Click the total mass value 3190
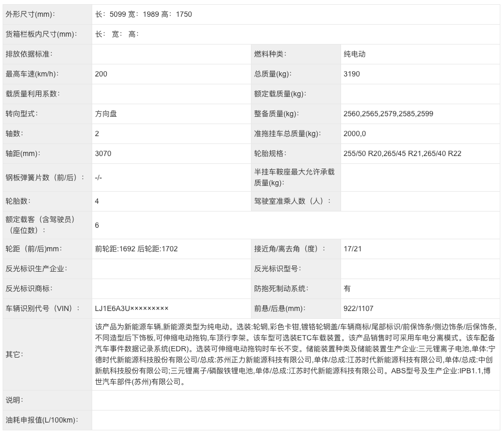 [352, 74]
